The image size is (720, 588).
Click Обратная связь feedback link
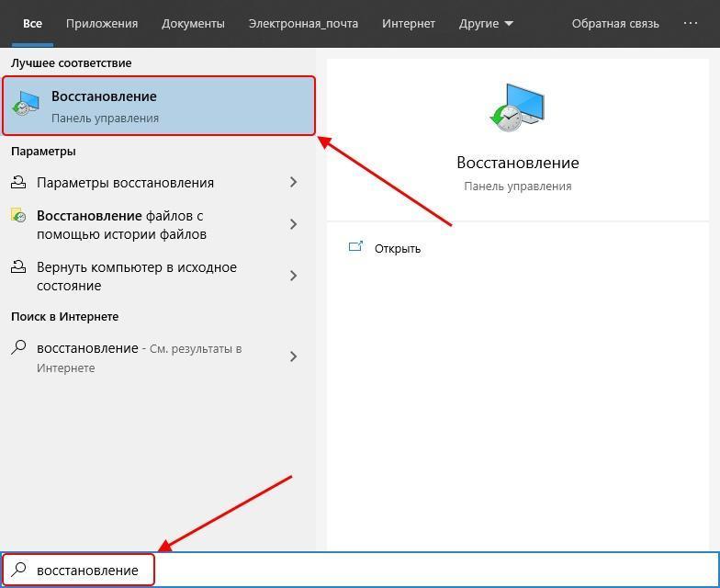(x=615, y=24)
